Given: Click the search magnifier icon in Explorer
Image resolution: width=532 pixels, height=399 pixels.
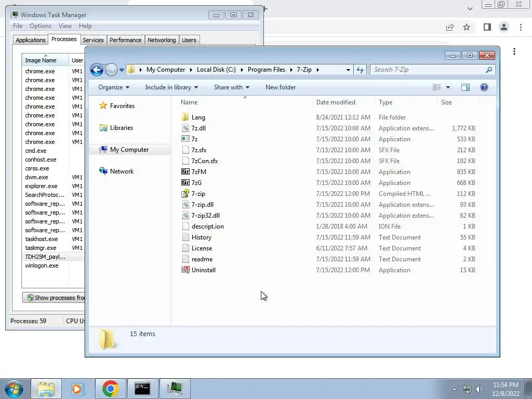Looking at the screenshot, I should 488,70.
